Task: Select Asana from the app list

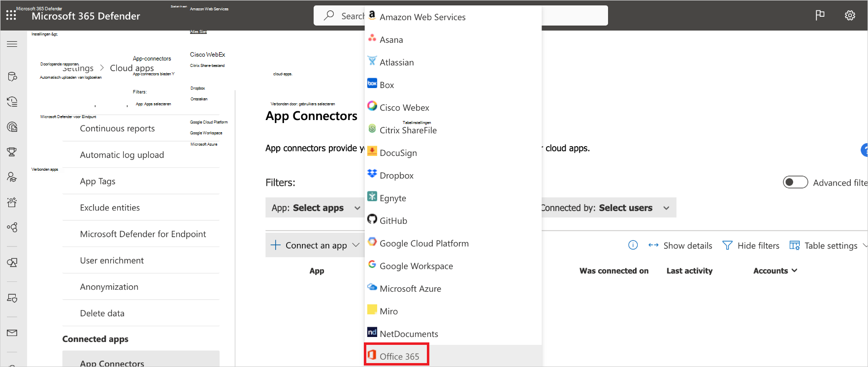Action: [x=453, y=39]
